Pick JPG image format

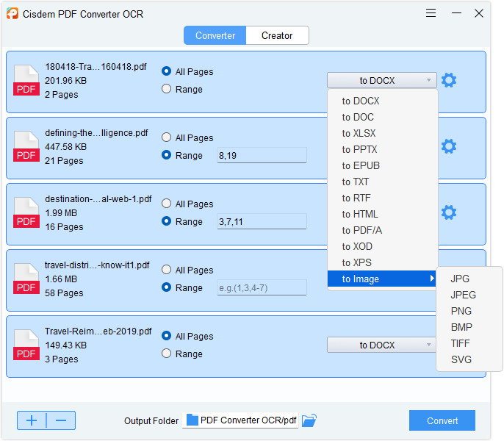tap(469, 279)
